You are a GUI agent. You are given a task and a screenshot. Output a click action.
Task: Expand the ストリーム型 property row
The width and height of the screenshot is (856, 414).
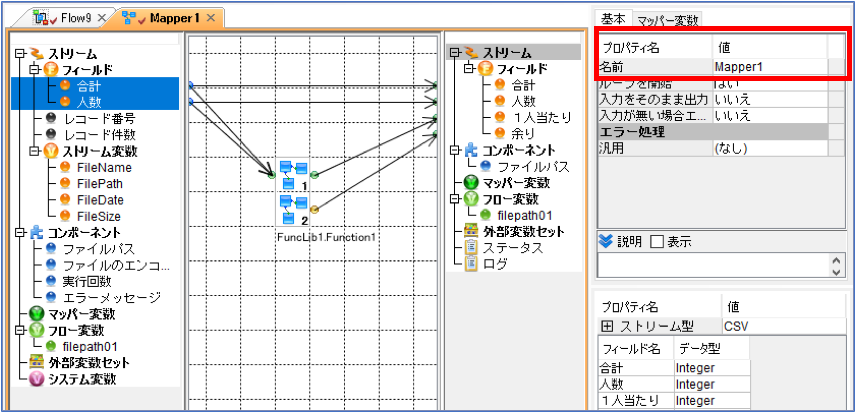click(607, 327)
